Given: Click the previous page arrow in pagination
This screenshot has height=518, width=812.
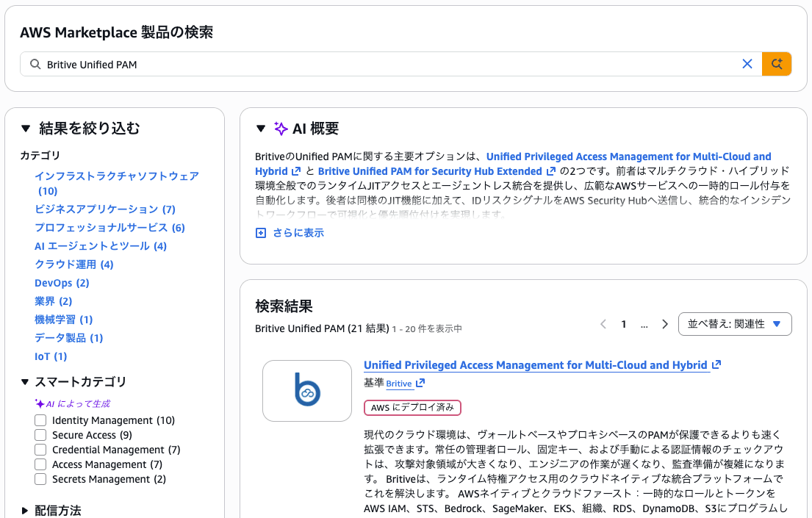Looking at the screenshot, I should [603, 323].
